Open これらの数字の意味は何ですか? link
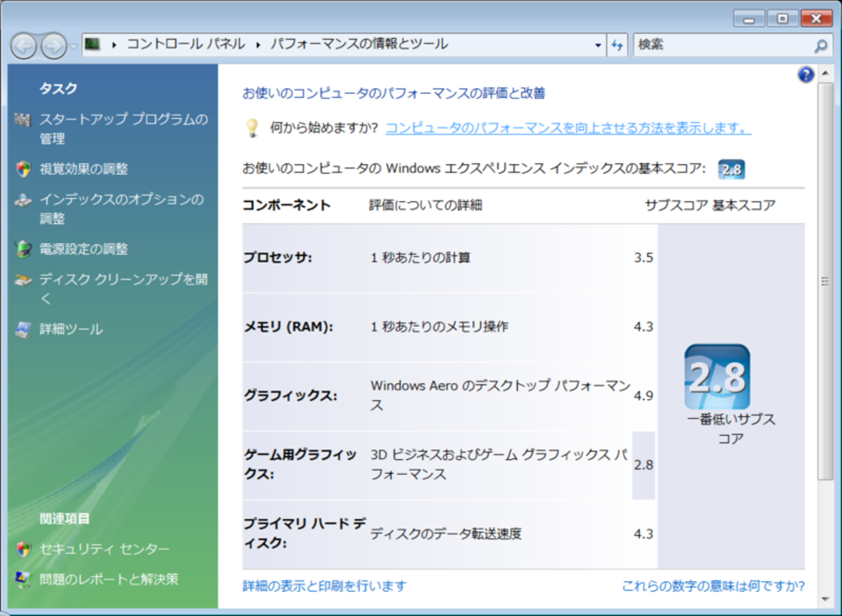 click(x=713, y=586)
